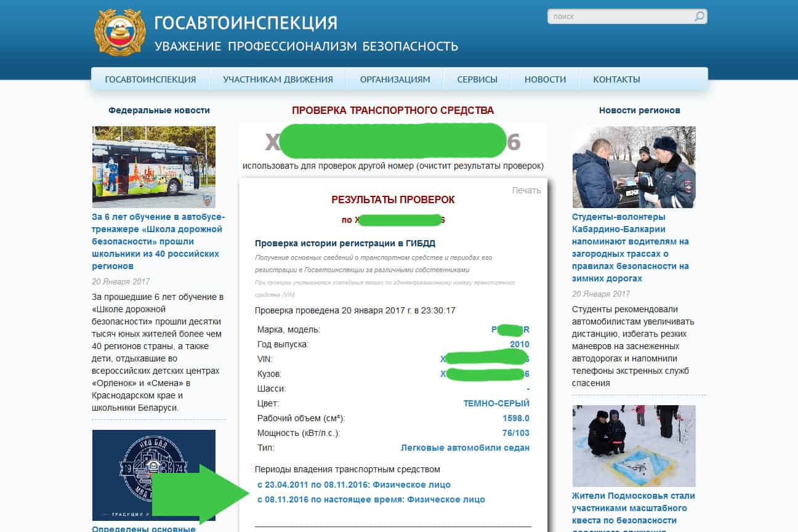This screenshot has height=532, width=798.
Task: Select the Организациям menu item
Action: click(x=395, y=79)
